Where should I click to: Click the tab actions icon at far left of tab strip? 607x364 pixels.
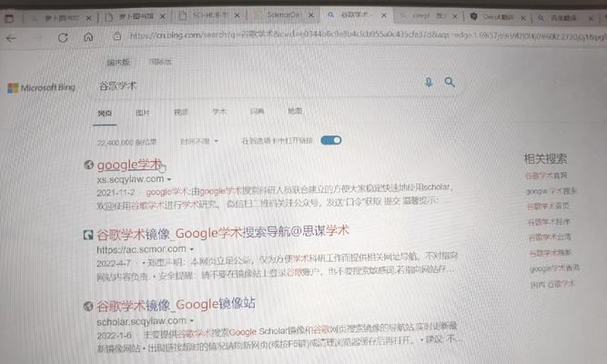coord(9,18)
